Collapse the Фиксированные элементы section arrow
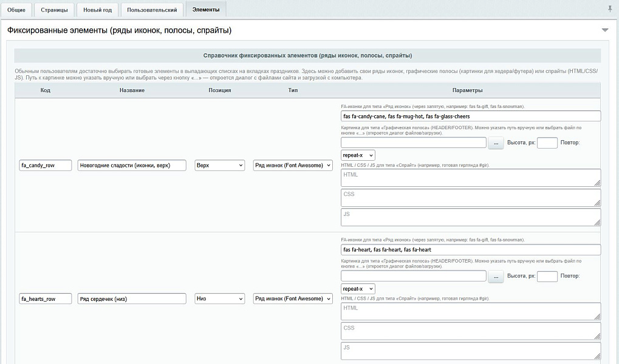Image resolution: width=619 pixels, height=364 pixels. click(604, 30)
